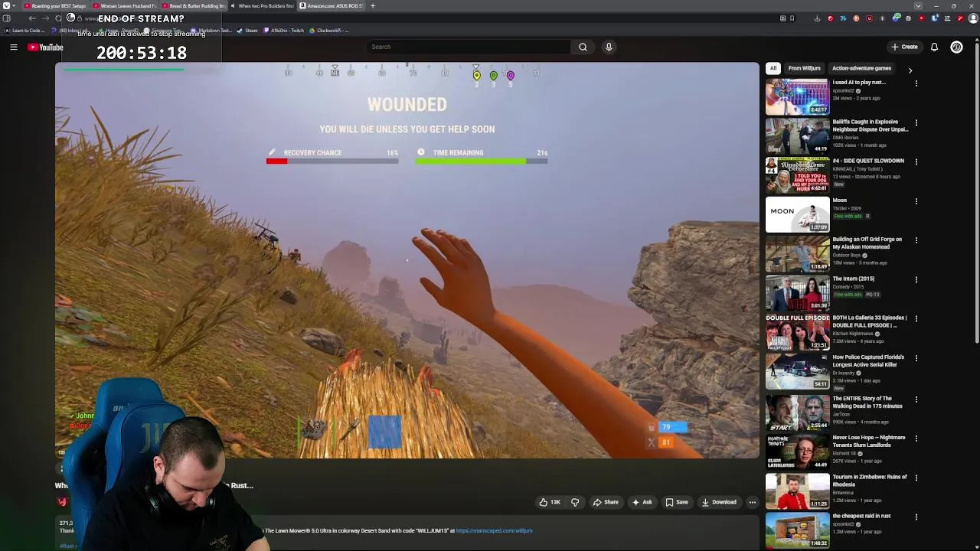
Task: Open the manscaped.com/willjum link
Action: pos(494,530)
